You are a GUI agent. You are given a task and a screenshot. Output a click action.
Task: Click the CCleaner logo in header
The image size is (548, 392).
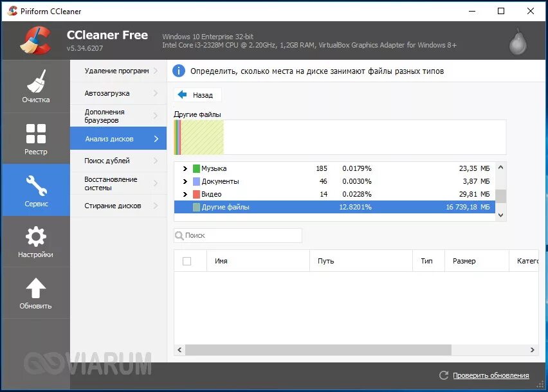point(35,40)
